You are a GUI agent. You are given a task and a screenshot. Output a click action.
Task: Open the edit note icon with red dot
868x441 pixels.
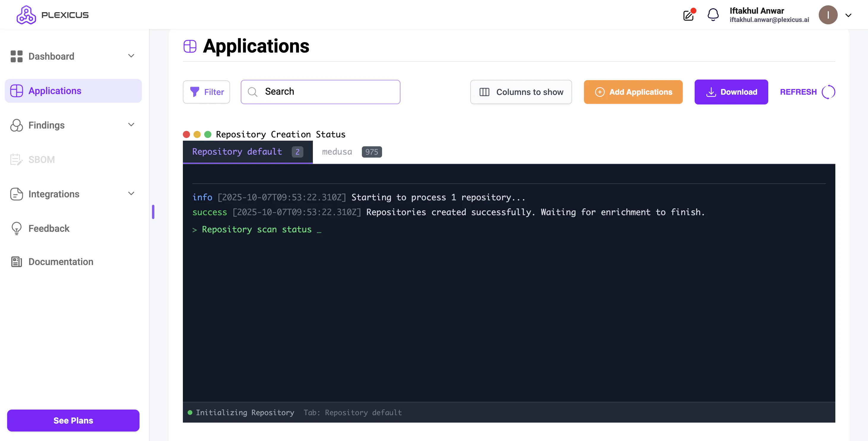pos(689,15)
